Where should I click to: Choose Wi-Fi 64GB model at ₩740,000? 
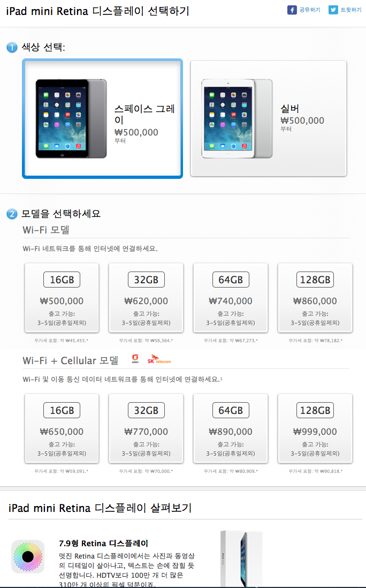231,298
